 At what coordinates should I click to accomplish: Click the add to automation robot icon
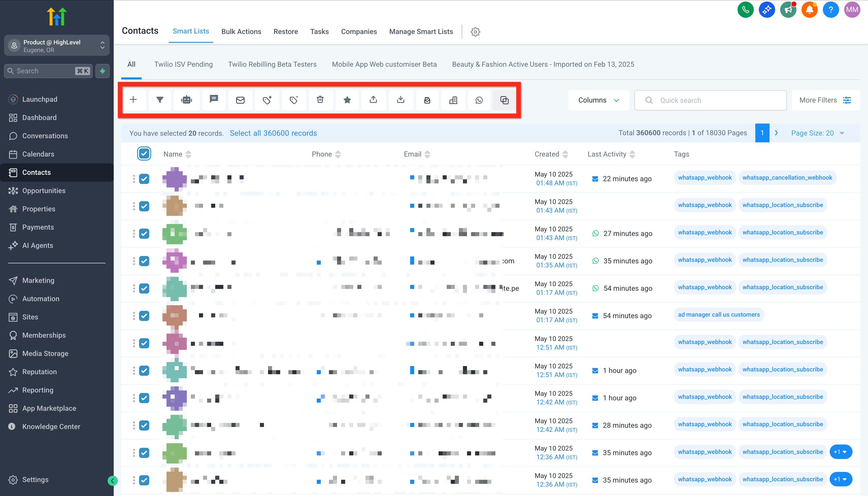(186, 100)
